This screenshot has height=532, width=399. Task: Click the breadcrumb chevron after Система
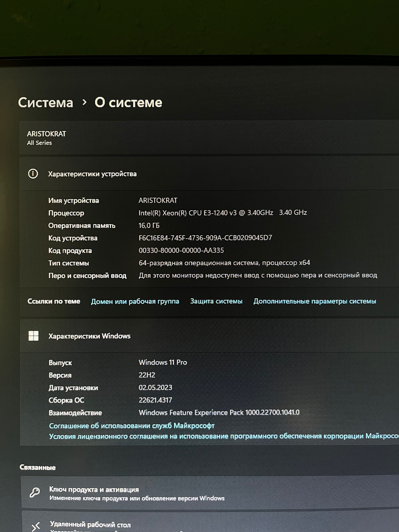[x=84, y=103]
